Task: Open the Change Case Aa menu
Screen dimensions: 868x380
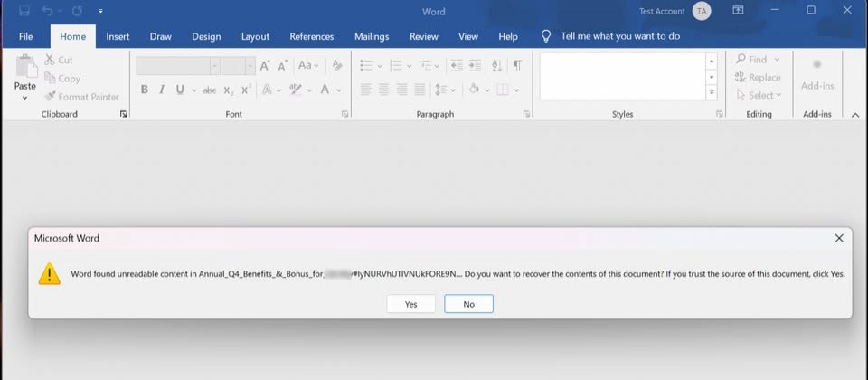Action: pos(308,65)
